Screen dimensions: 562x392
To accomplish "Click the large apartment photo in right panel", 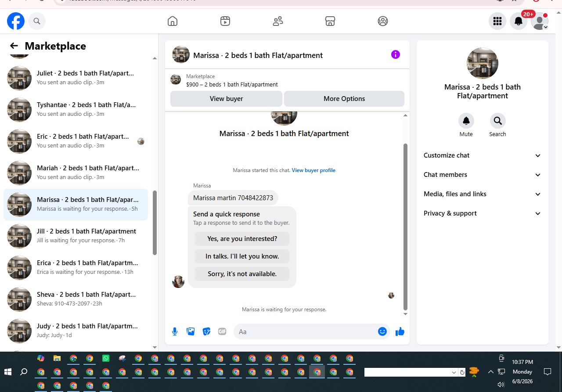I will tap(483, 63).
